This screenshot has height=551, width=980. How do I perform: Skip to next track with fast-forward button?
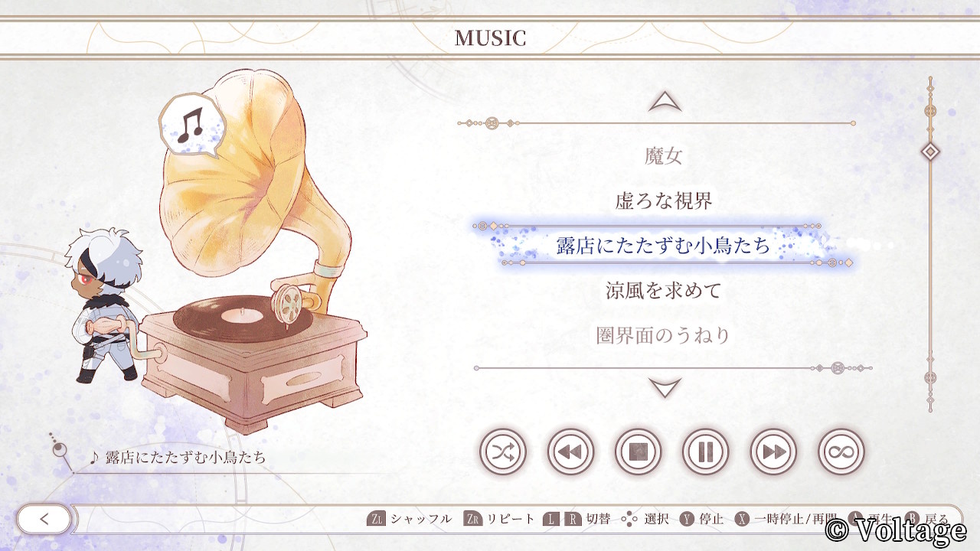tap(773, 452)
